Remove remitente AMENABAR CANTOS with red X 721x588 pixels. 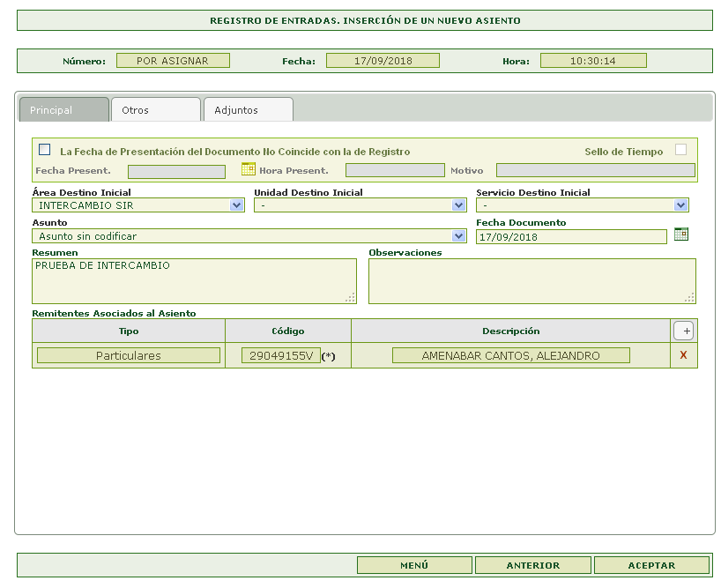pos(683,355)
